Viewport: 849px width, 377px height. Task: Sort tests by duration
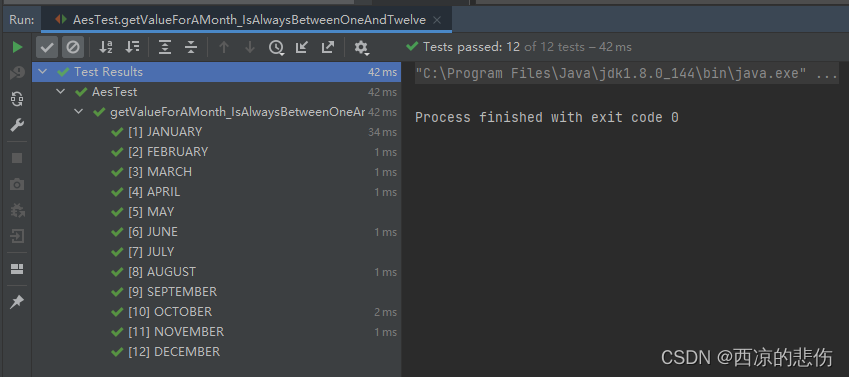pos(133,47)
